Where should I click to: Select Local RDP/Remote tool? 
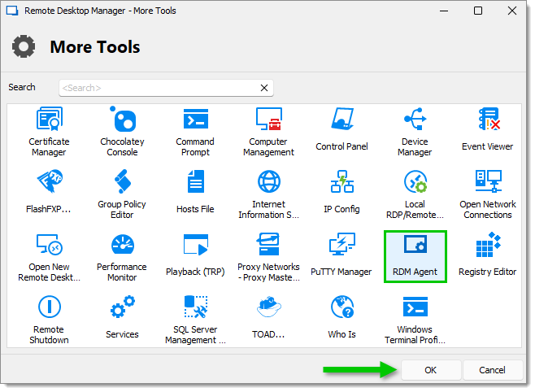(415, 194)
